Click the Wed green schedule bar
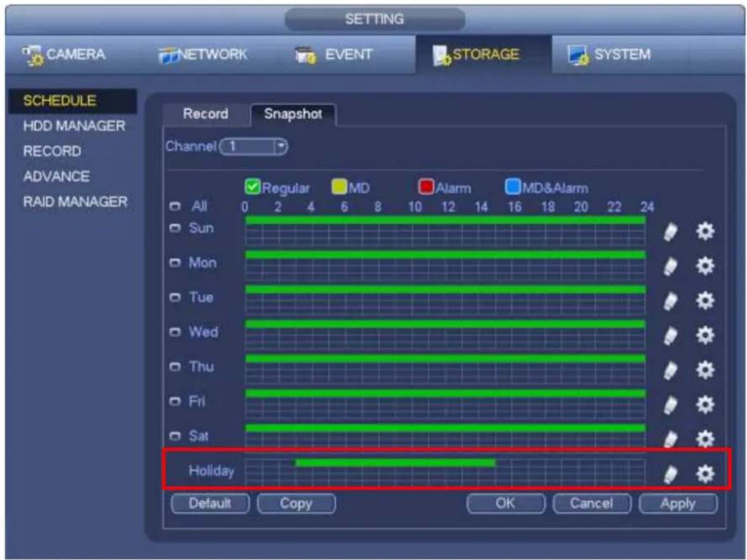The width and height of the screenshot is (747, 560). [x=445, y=324]
